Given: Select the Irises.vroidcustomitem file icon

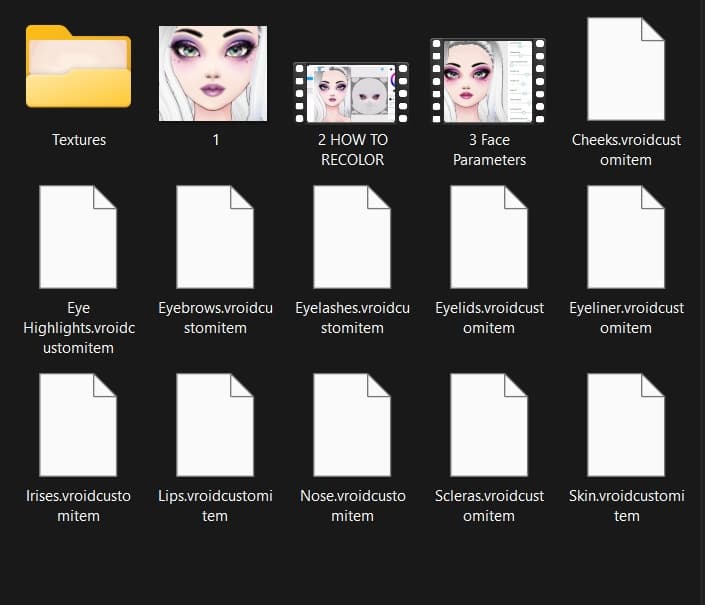Looking at the screenshot, I should point(78,425).
